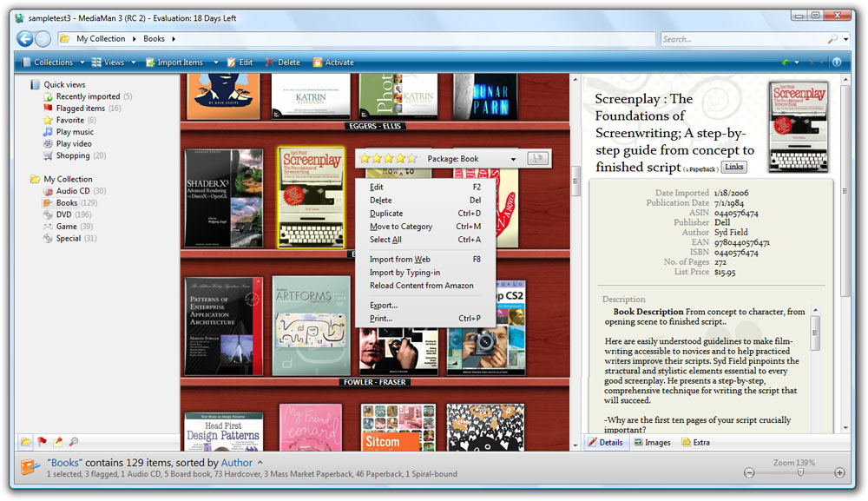868x501 pixels.
Task: Click the folder icon in breadcrumb bar
Action: pos(65,39)
